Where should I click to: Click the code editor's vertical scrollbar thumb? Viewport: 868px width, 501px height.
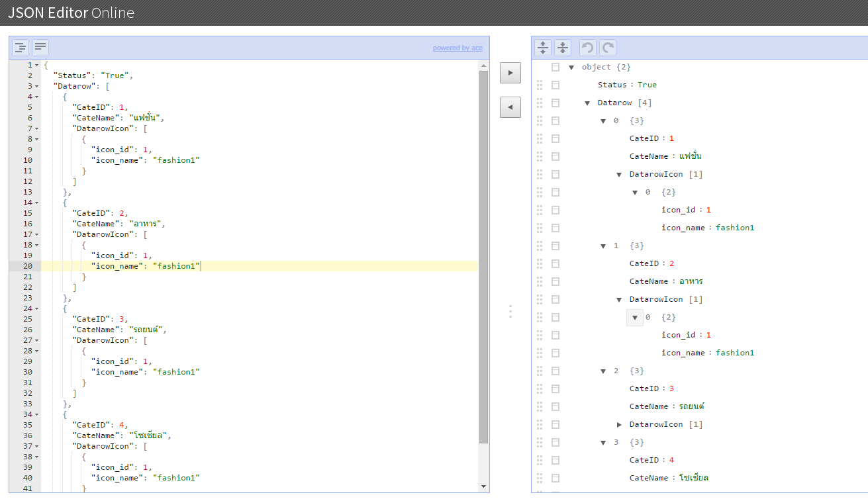pyautogui.click(x=483, y=258)
